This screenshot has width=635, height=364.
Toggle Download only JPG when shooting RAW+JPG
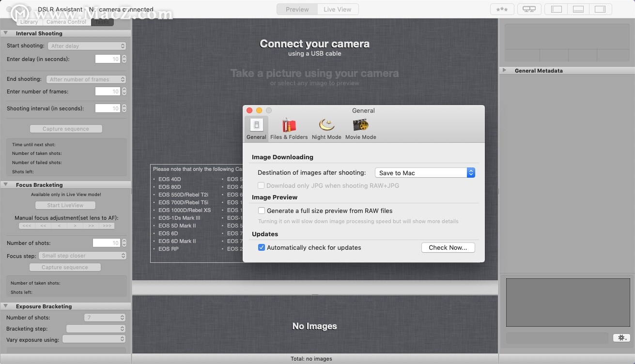(262, 185)
